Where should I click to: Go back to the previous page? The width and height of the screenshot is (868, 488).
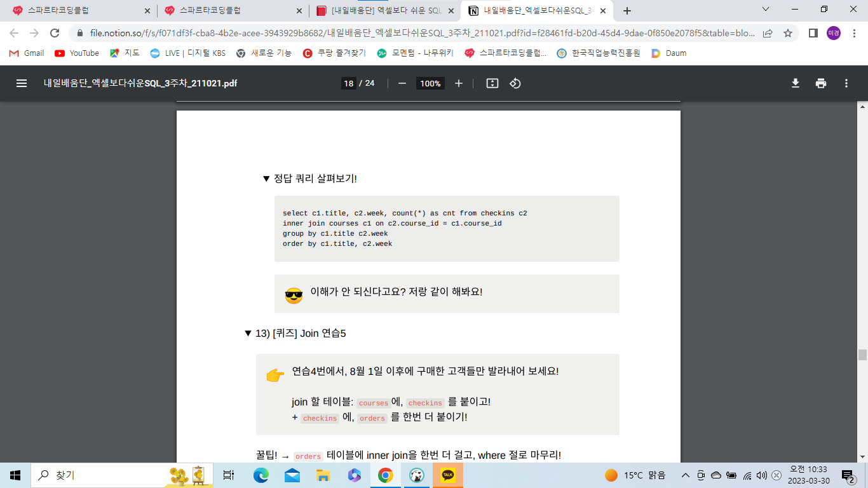[14, 33]
